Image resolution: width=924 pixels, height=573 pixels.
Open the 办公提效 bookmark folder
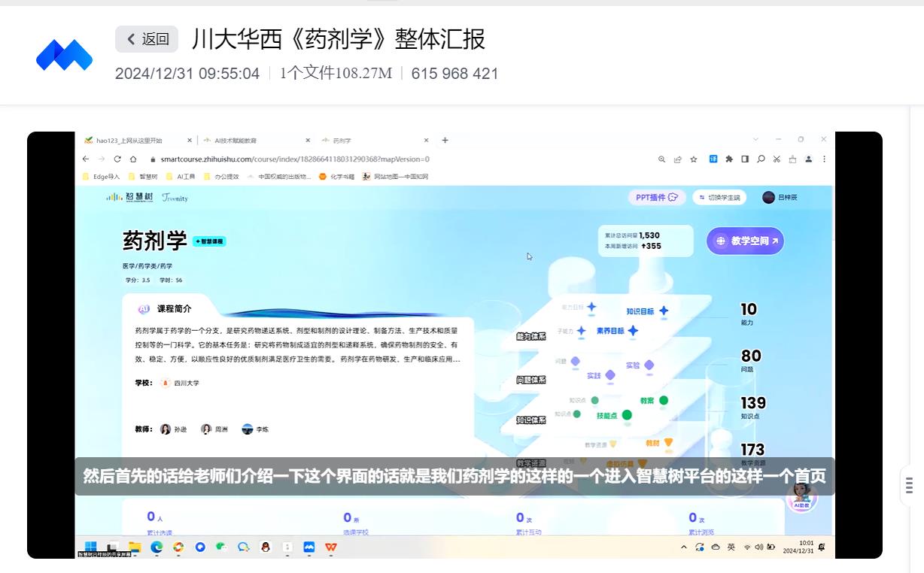(x=221, y=177)
